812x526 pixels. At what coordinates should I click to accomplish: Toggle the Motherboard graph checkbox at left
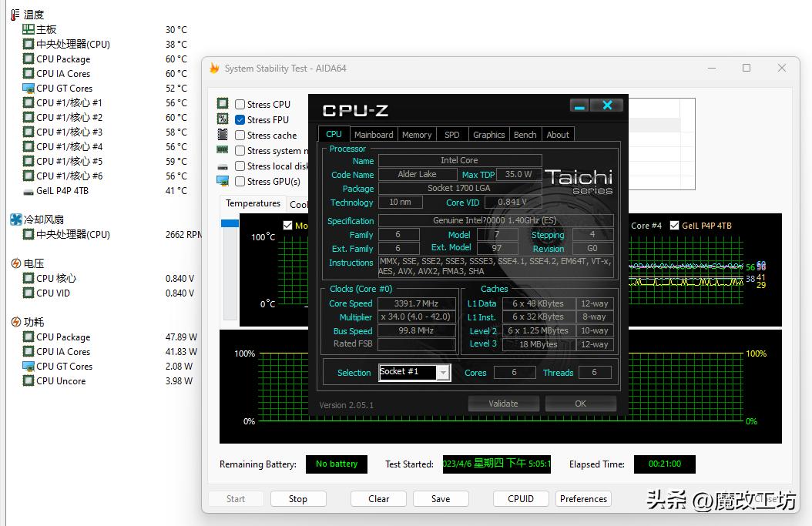(x=288, y=225)
